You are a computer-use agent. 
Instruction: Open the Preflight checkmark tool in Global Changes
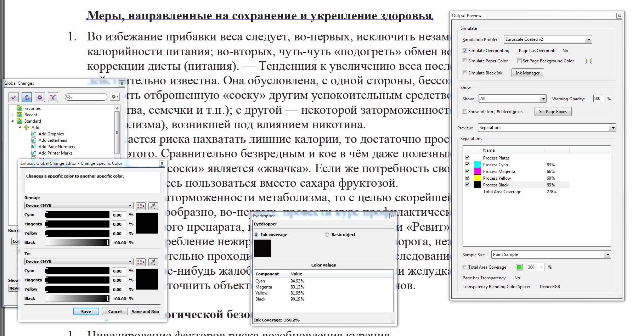pyautogui.click(x=13, y=97)
